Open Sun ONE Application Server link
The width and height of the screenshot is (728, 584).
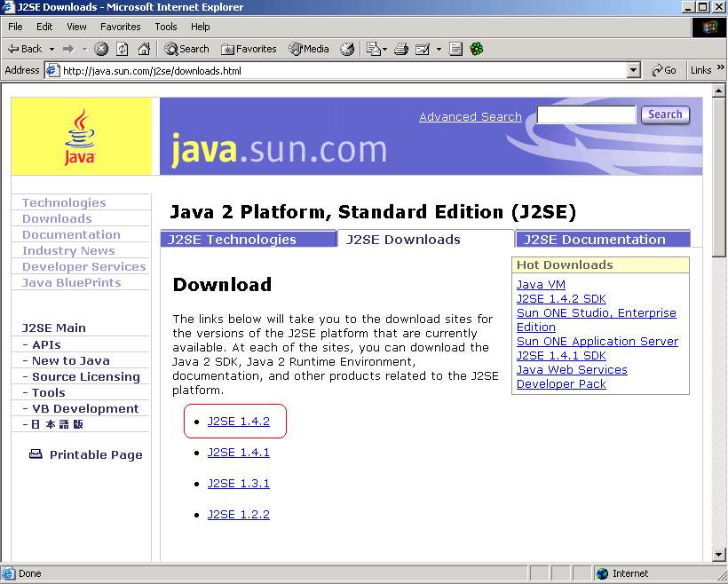[597, 341]
